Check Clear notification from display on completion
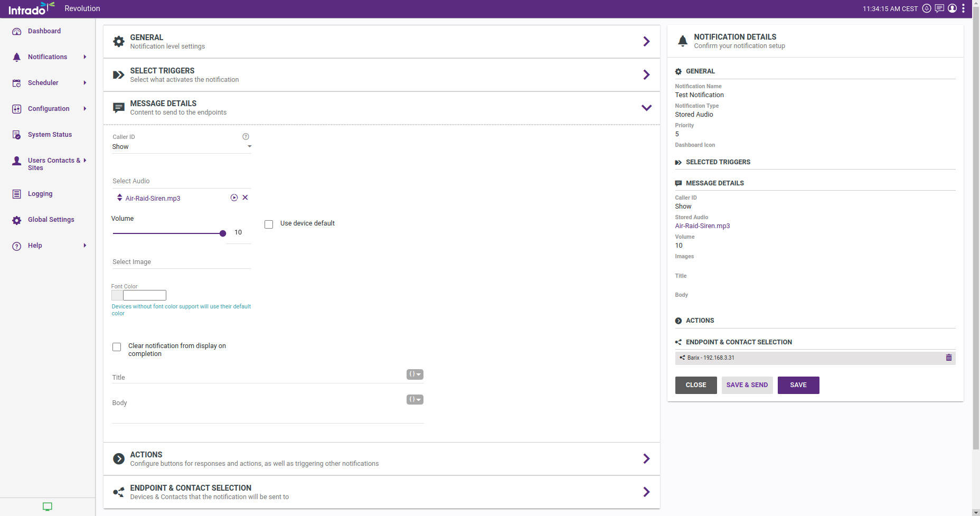 pyautogui.click(x=117, y=347)
